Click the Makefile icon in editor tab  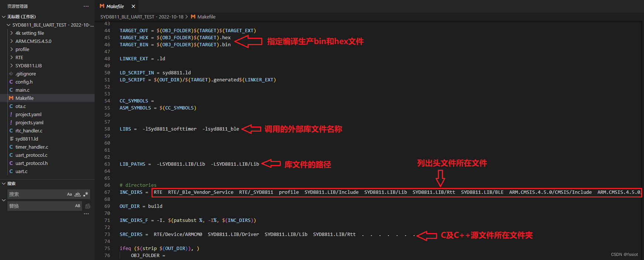[102, 6]
